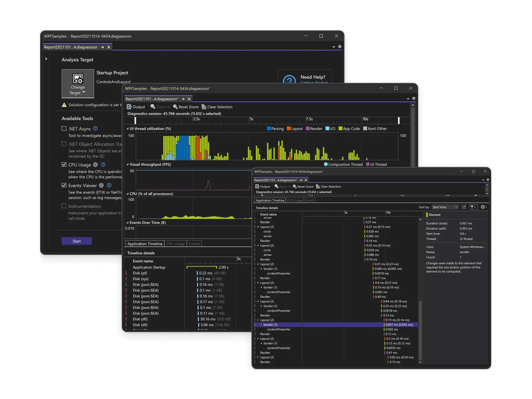This screenshot has width=532, height=399.
Task: Click the Composition Thread legend marker
Action: tap(326, 164)
